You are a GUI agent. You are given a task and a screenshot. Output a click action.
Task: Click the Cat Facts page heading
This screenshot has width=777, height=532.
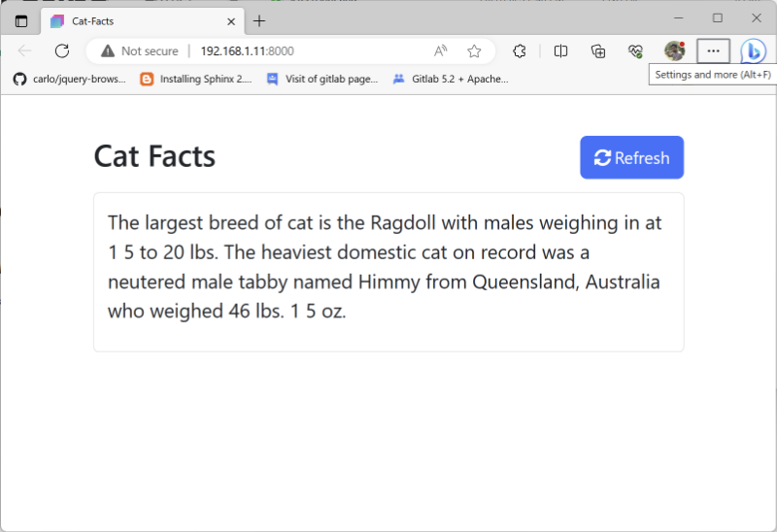(154, 156)
